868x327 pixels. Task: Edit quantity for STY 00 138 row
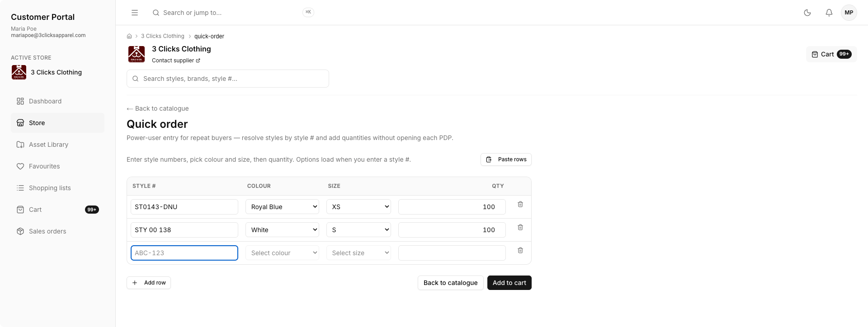pyautogui.click(x=452, y=230)
